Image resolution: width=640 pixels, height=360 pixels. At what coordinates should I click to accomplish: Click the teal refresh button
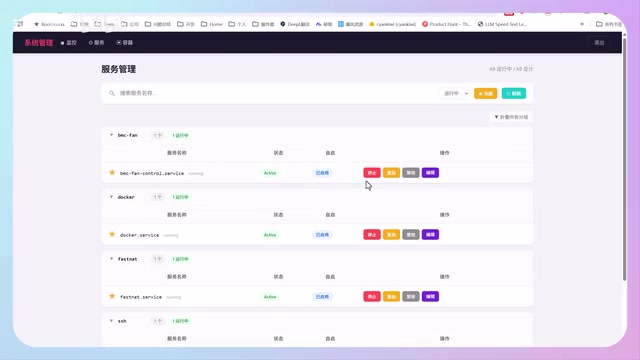(513, 93)
